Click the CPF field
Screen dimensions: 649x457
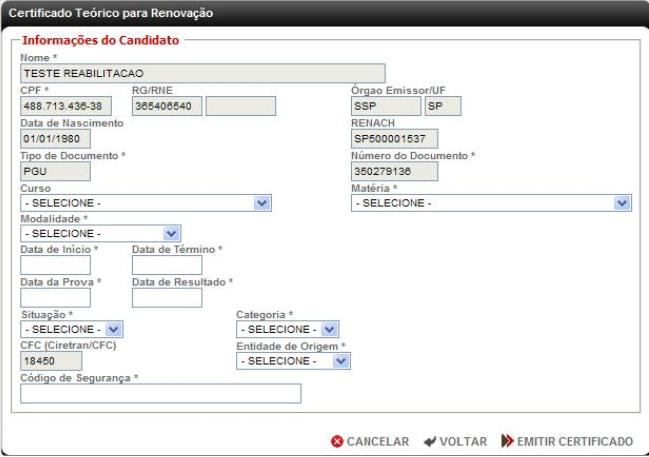[x=66, y=106]
